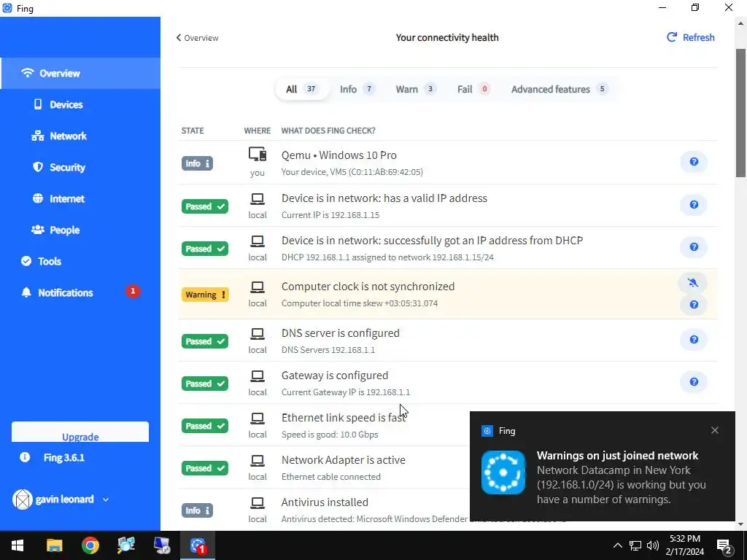The height and width of the screenshot is (560, 747).
Task: Click the gavin leonard profile avatar
Action: click(23, 499)
